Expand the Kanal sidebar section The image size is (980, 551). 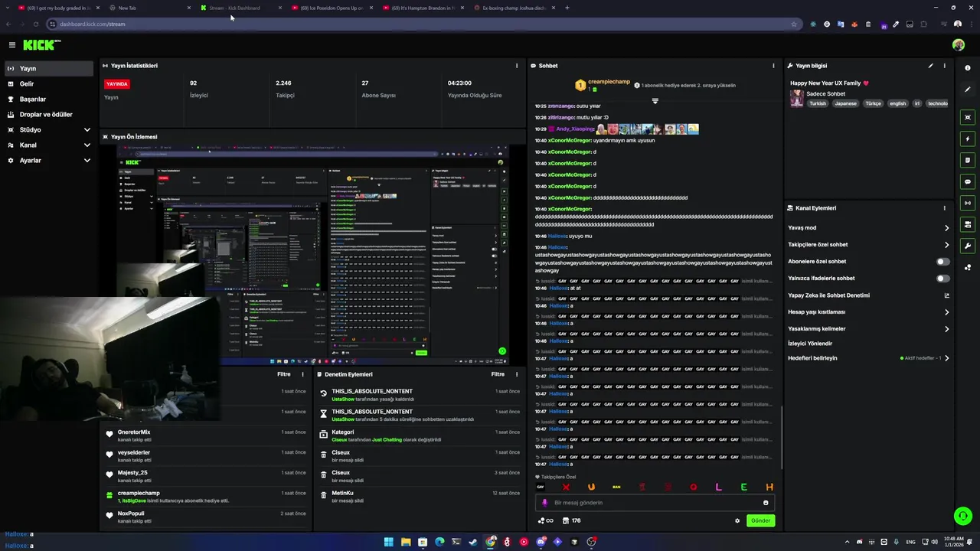coord(49,145)
